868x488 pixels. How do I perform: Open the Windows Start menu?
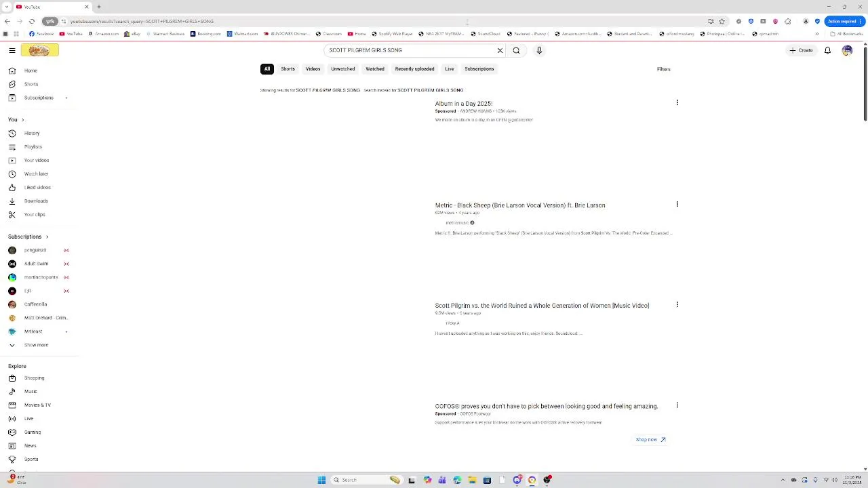321,480
